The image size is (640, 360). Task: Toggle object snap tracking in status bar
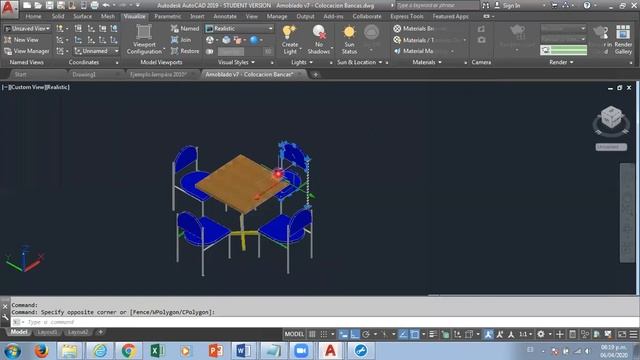click(403, 334)
